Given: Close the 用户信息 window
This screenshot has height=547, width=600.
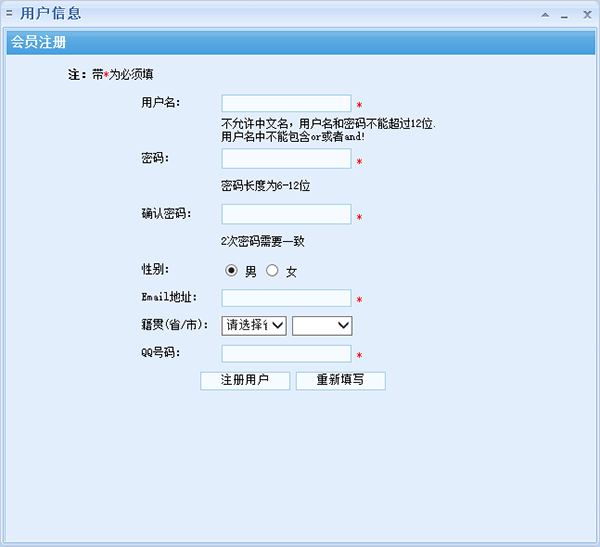Looking at the screenshot, I should click(586, 15).
